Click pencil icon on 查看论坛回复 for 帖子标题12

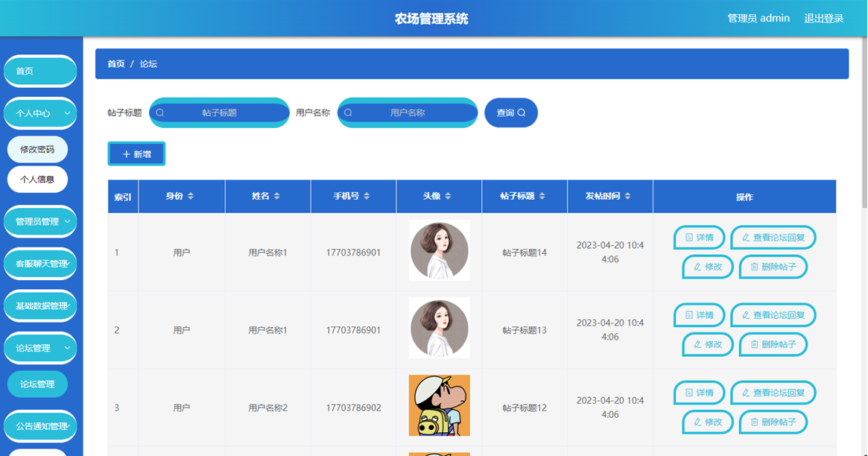tap(746, 393)
